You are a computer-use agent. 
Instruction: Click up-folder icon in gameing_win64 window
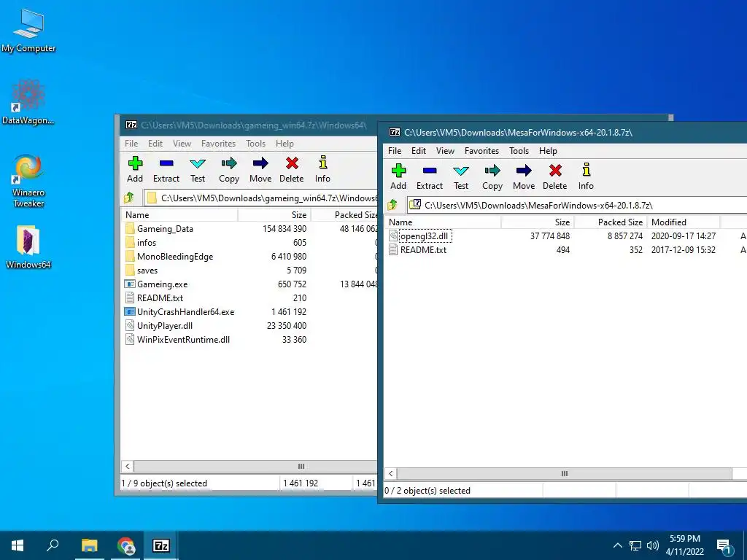pos(129,198)
